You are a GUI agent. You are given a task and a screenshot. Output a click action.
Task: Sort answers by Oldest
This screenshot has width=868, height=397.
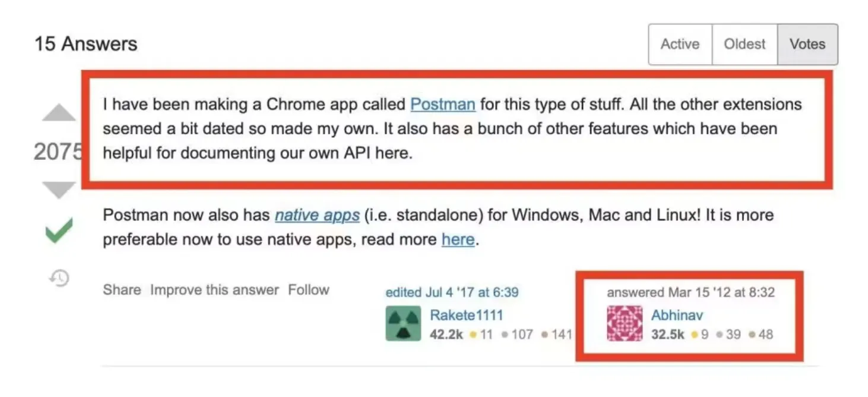tap(745, 44)
